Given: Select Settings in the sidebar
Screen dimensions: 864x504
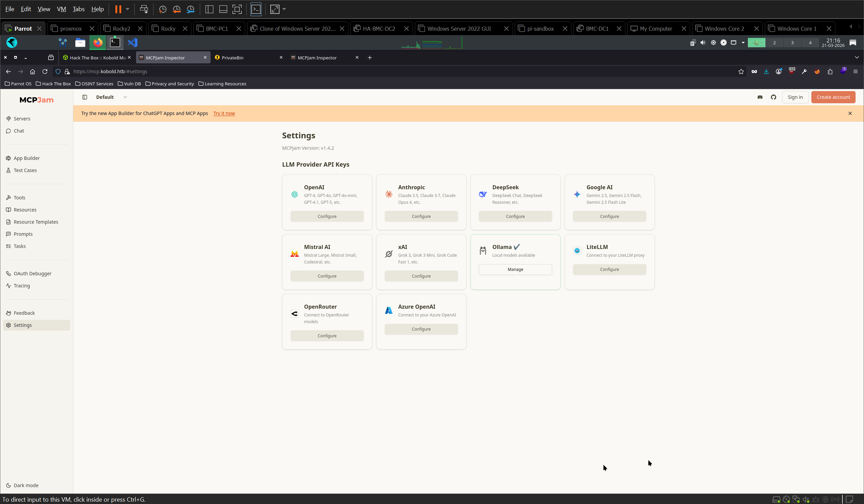Looking at the screenshot, I should pyautogui.click(x=36, y=325).
